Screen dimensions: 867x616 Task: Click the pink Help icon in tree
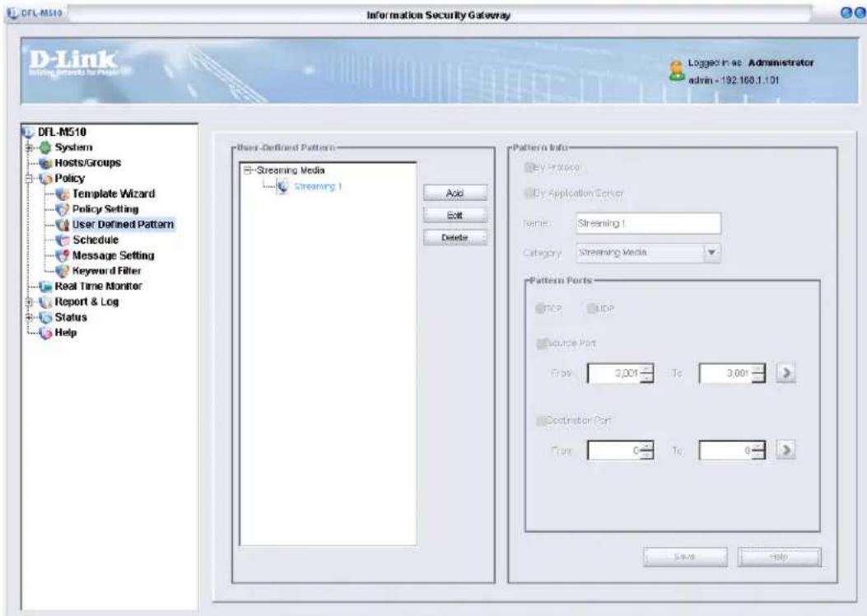click(x=45, y=333)
